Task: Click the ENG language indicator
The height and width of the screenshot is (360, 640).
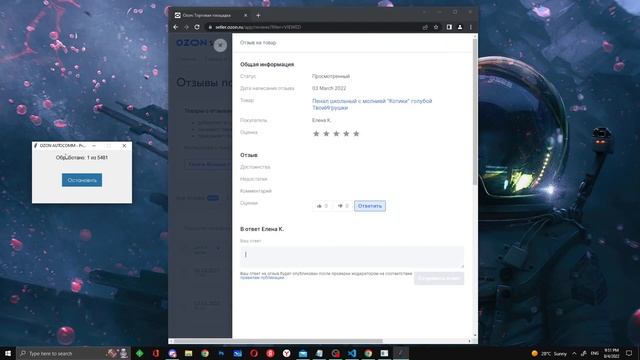Action: (595, 353)
